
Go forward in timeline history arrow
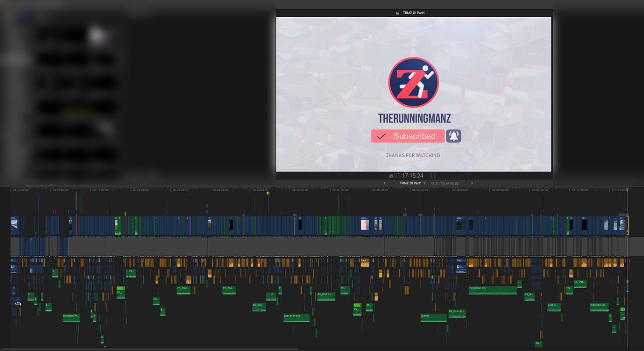click(x=472, y=183)
